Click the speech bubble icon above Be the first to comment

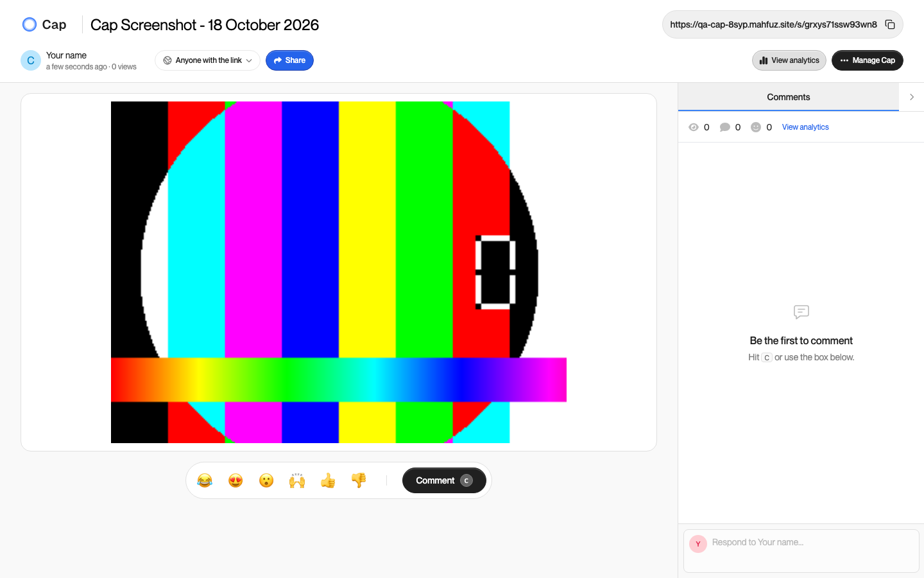pos(801,312)
